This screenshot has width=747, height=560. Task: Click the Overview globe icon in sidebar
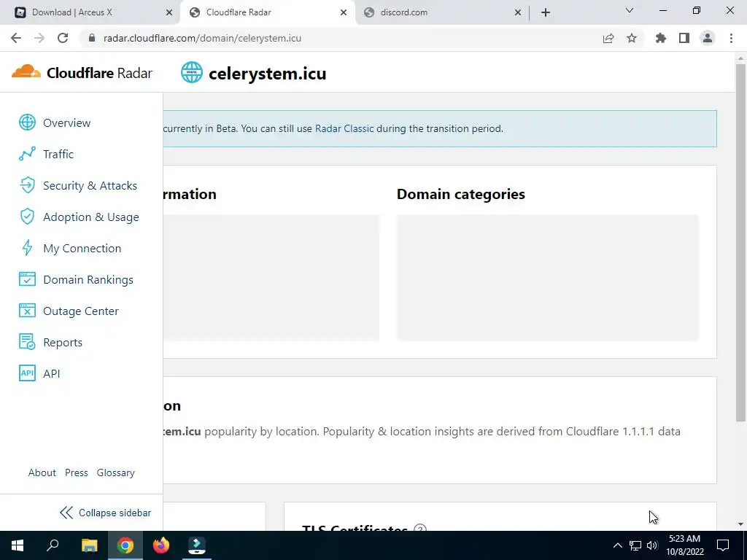pyautogui.click(x=27, y=122)
